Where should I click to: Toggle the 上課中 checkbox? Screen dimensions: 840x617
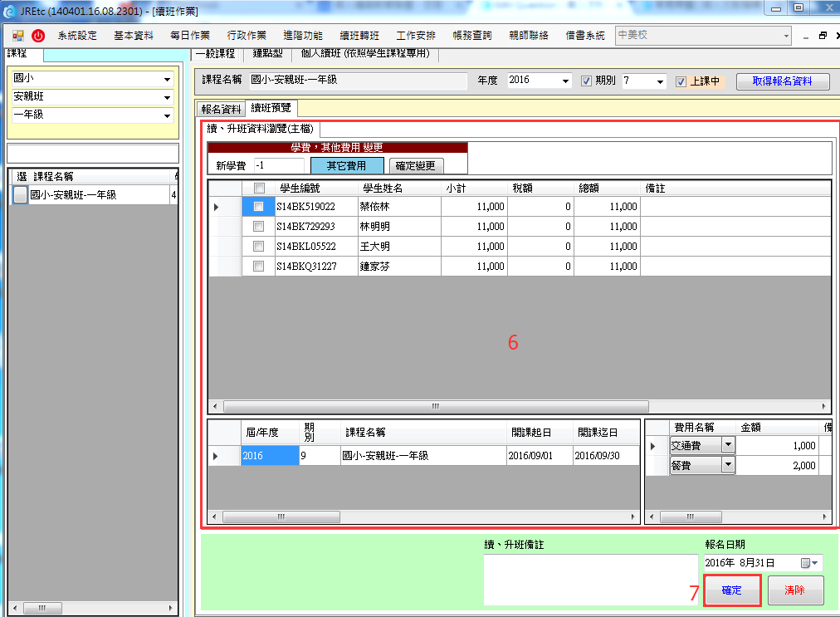tap(681, 81)
